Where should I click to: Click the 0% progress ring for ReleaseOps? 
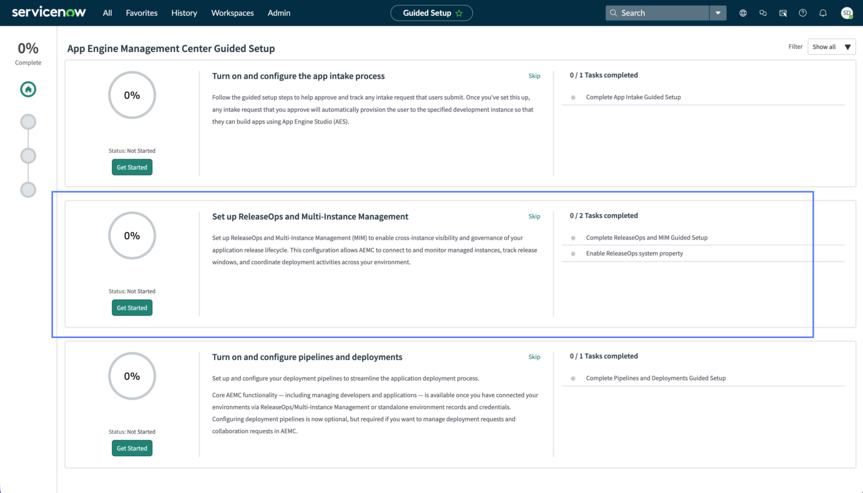click(x=132, y=235)
